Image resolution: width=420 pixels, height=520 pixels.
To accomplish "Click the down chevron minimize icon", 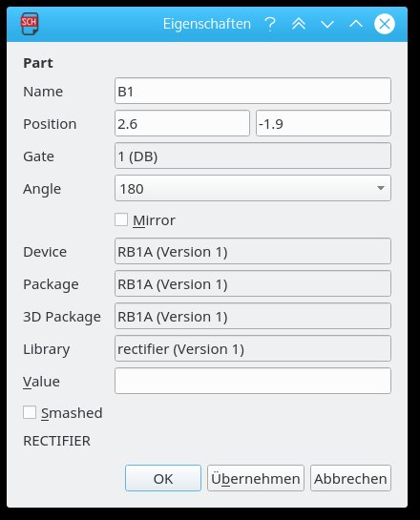I will pyautogui.click(x=327, y=24).
